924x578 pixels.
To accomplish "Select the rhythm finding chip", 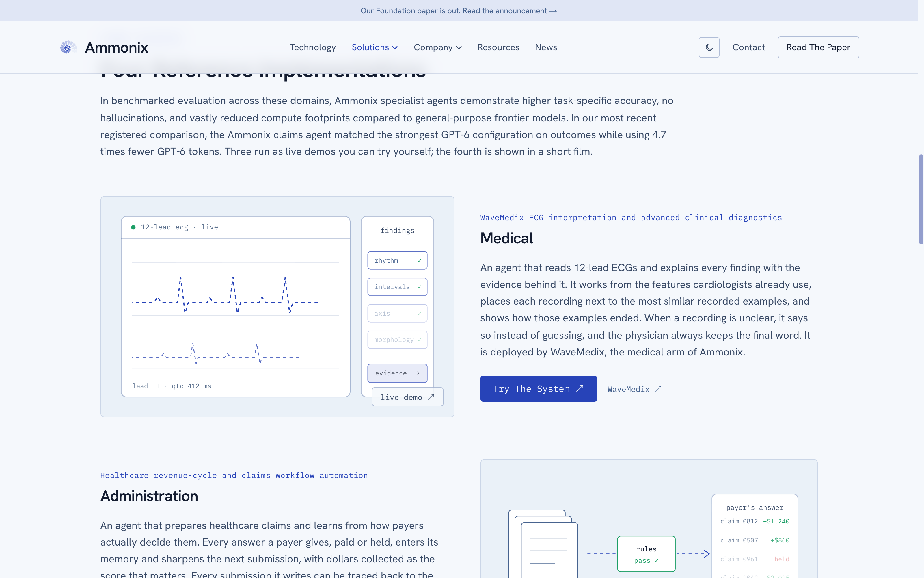I will 397,260.
